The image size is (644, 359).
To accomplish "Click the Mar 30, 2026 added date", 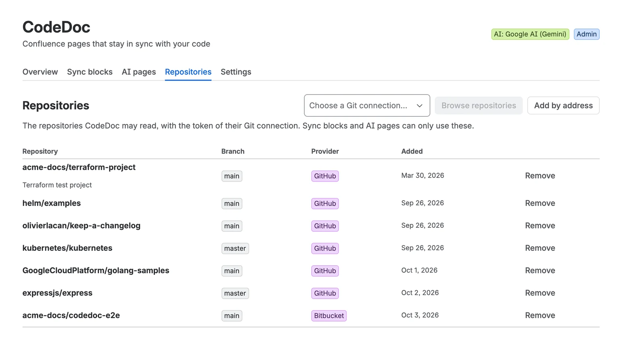I will (423, 175).
